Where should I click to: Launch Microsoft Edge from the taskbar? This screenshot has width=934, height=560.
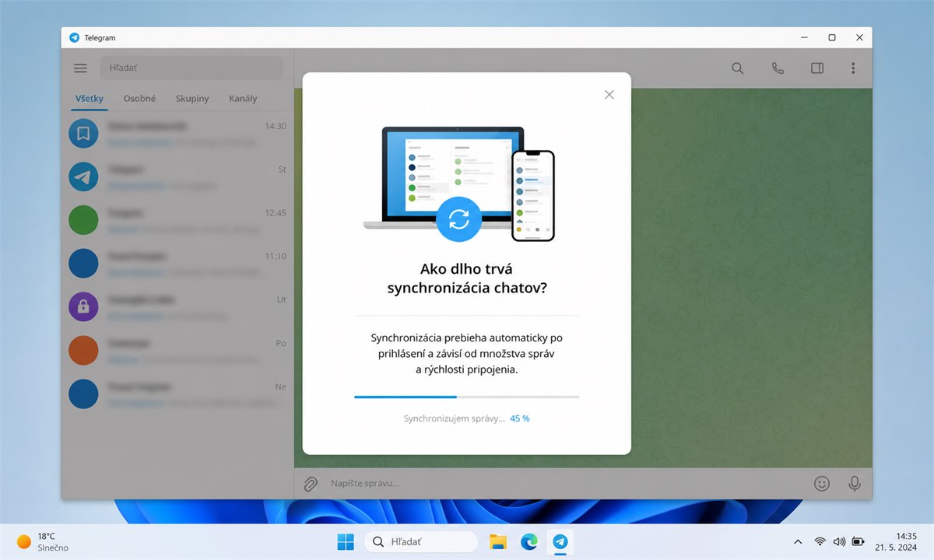click(529, 541)
